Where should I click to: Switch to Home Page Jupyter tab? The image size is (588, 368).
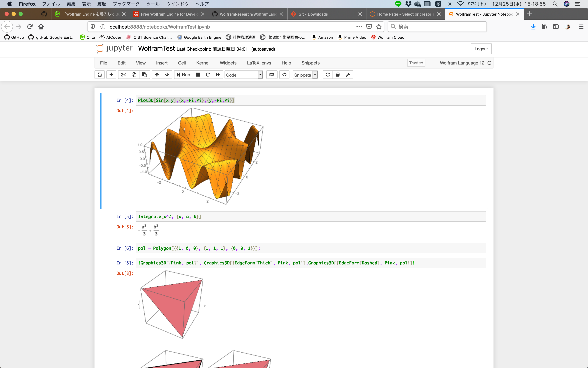coord(405,14)
